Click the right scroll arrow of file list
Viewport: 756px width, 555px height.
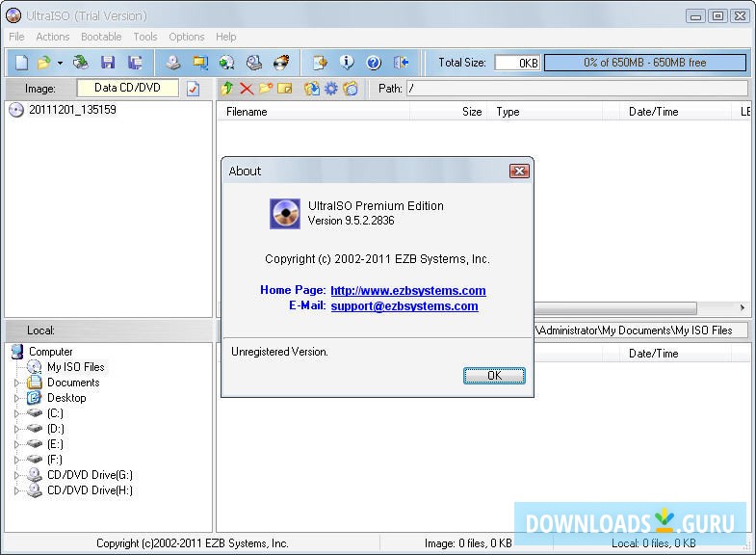pyautogui.click(x=742, y=307)
